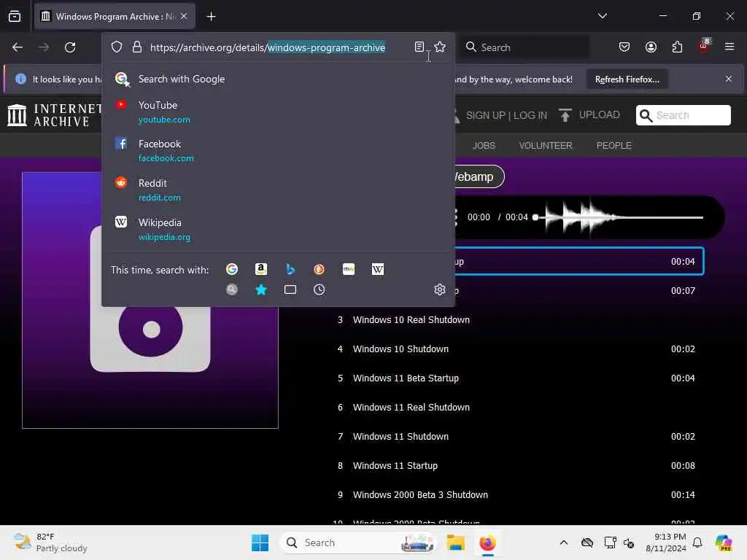Click the Internet Archive logo
The width and height of the screenshot is (747, 560).
(x=55, y=115)
